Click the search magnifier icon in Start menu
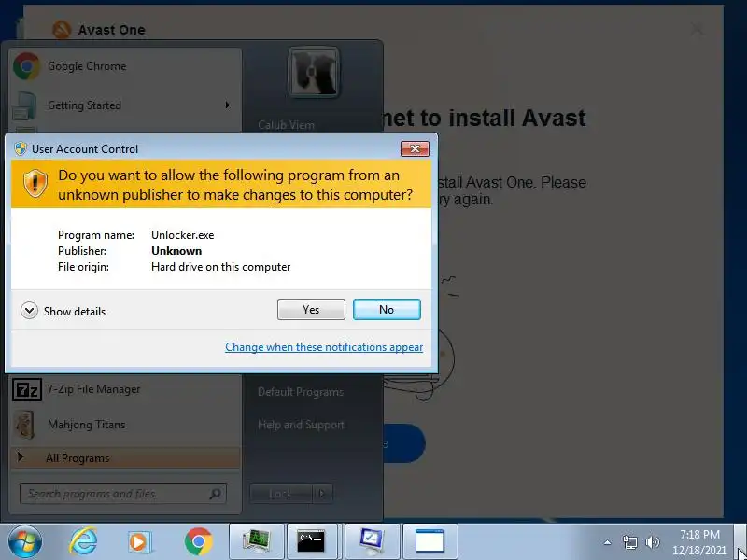This screenshot has width=747, height=560. (x=216, y=494)
